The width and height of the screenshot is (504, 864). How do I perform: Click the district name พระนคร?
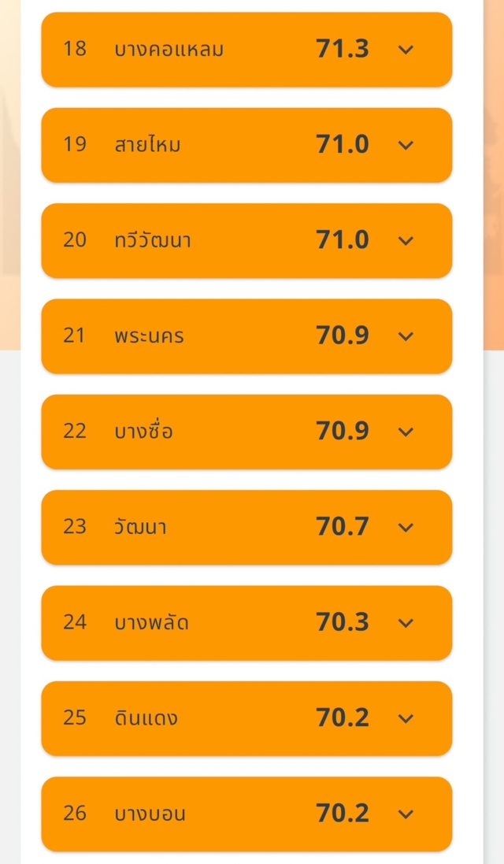(149, 336)
